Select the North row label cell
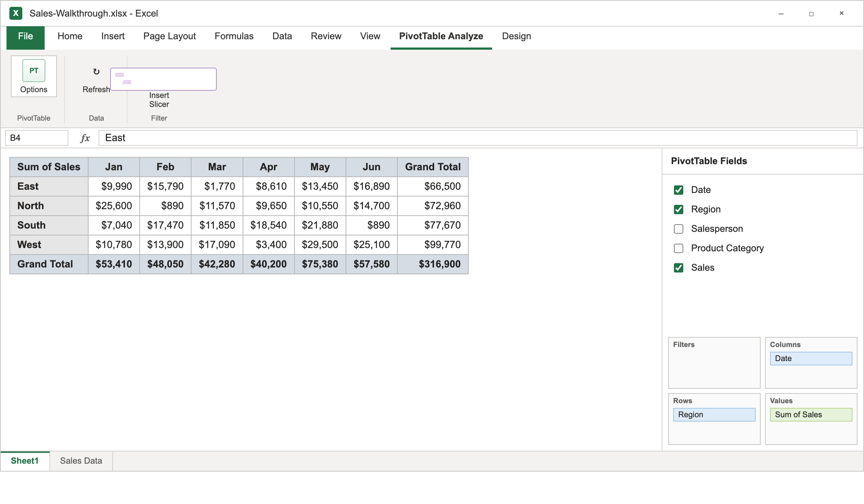Viewport: 864px width, 504px height. [x=49, y=206]
